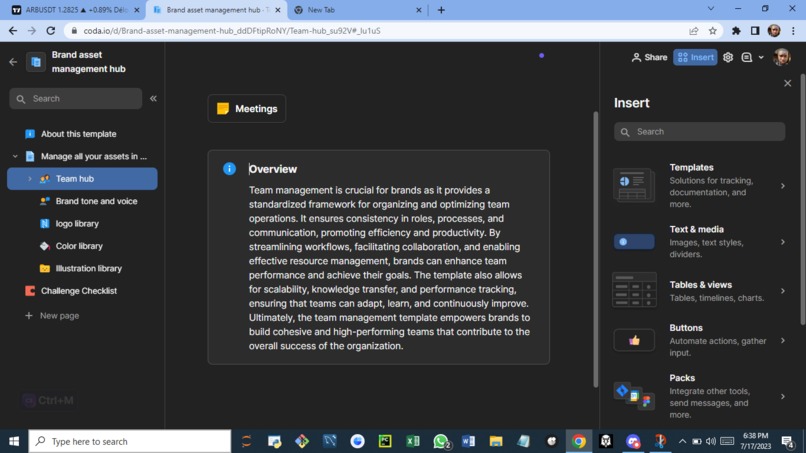806x453 pixels.
Task: Collapse the Manage all your assets section
Action: [15, 156]
